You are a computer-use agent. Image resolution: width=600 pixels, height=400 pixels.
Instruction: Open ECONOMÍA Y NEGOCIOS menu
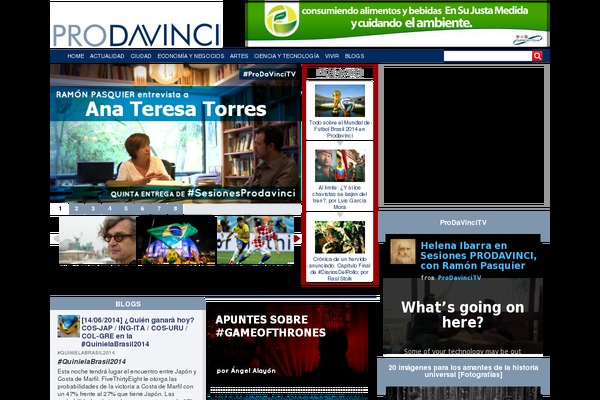[x=191, y=56]
